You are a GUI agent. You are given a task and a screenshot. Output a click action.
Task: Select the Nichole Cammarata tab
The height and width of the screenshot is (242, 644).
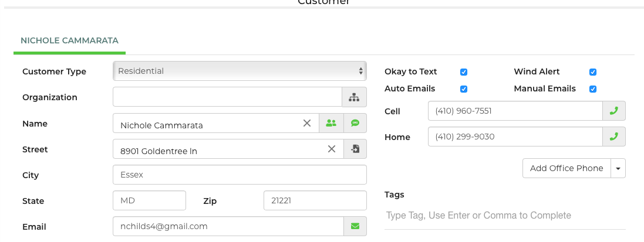pyautogui.click(x=69, y=41)
